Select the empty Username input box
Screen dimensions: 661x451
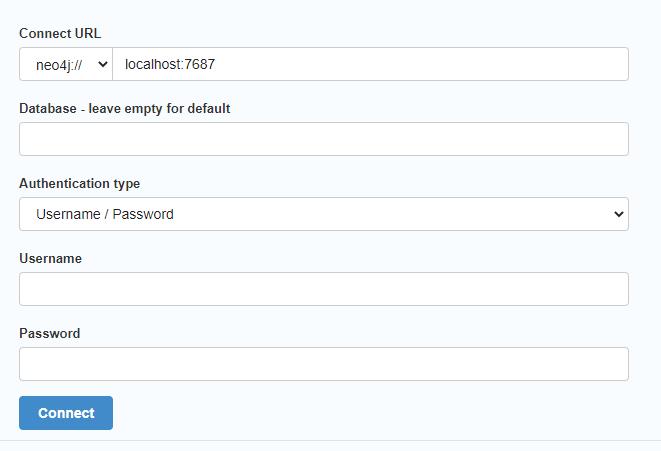click(324, 289)
